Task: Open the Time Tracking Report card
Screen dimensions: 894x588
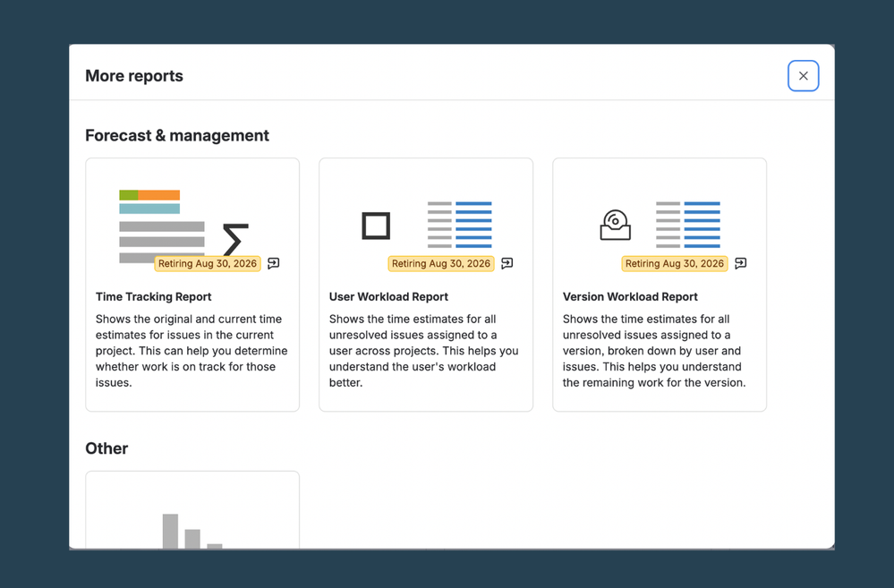Action: click(192, 285)
